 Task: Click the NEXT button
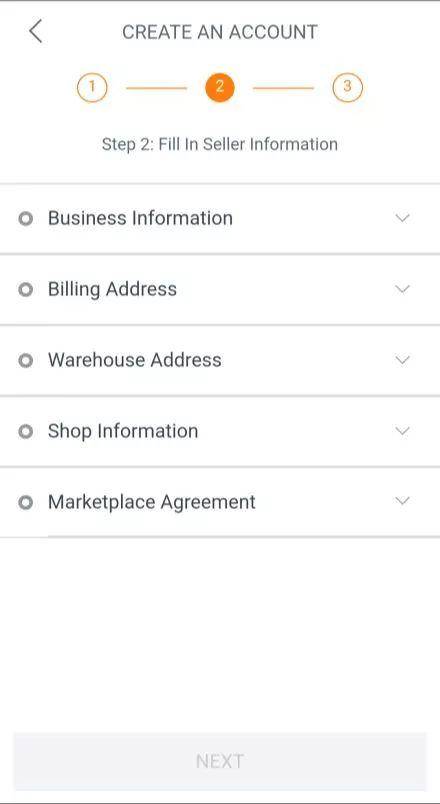pos(219,761)
